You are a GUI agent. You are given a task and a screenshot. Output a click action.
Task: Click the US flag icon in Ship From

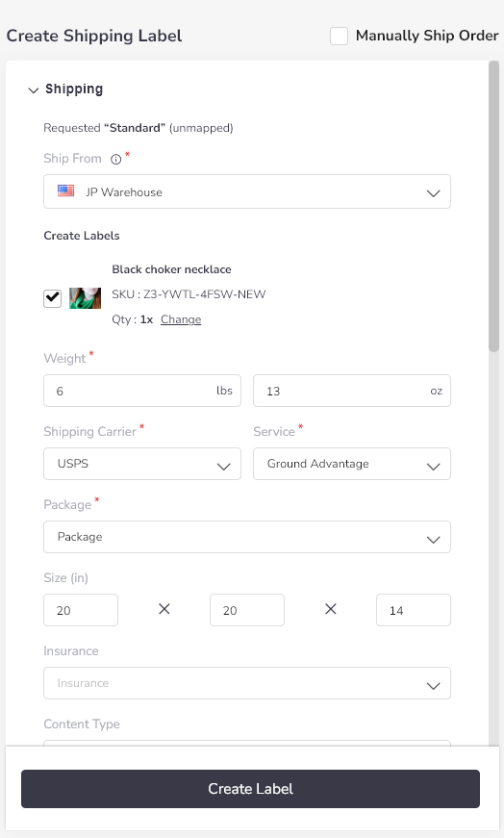[x=65, y=190]
